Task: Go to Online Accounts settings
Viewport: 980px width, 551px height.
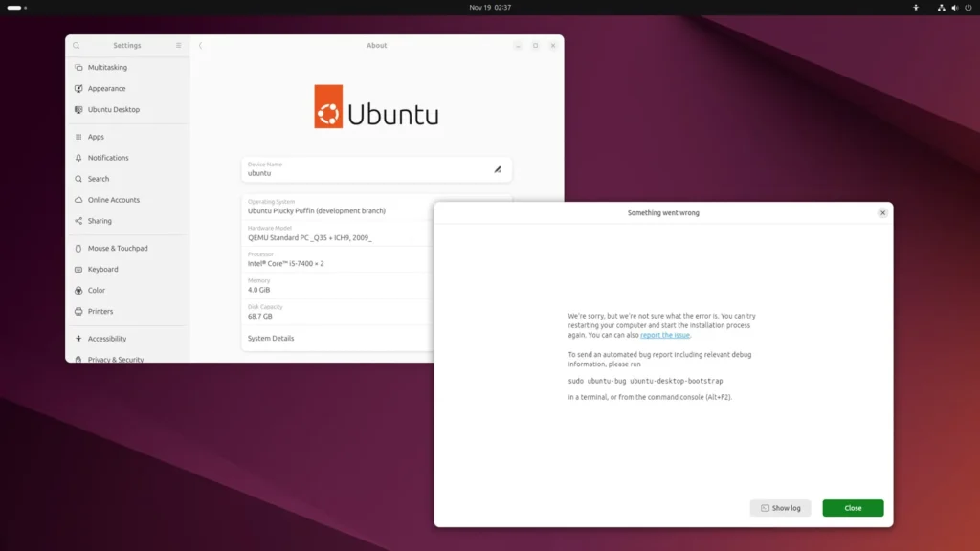Action: coord(113,200)
